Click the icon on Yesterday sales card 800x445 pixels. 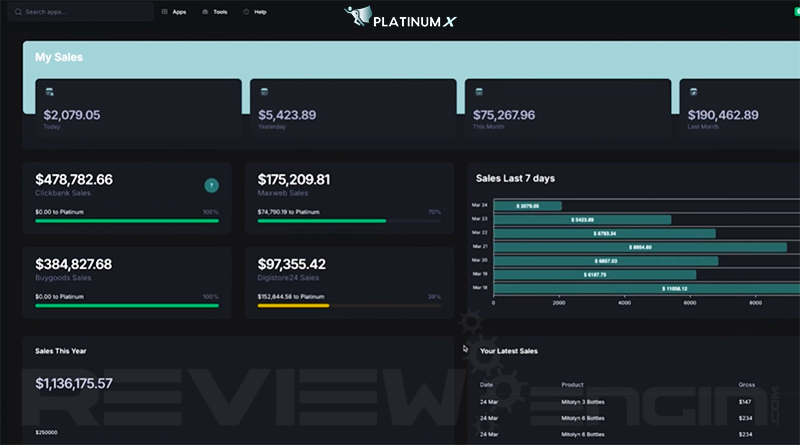click(x=264, y=92)
